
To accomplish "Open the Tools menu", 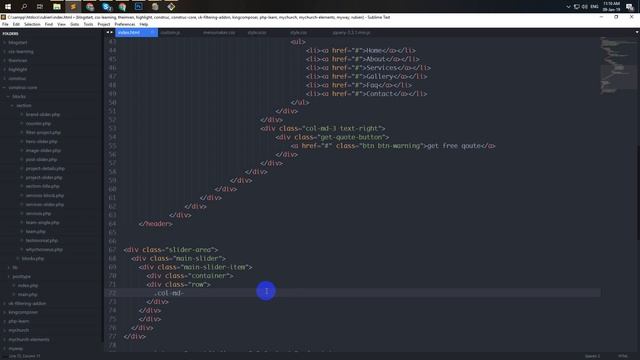I will [88, 24].
